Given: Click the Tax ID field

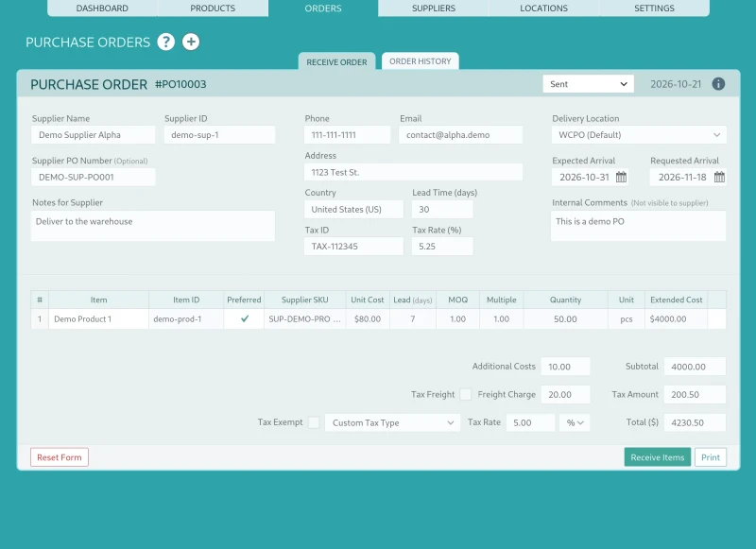Looking at the screenshot, I should point(353,247).
